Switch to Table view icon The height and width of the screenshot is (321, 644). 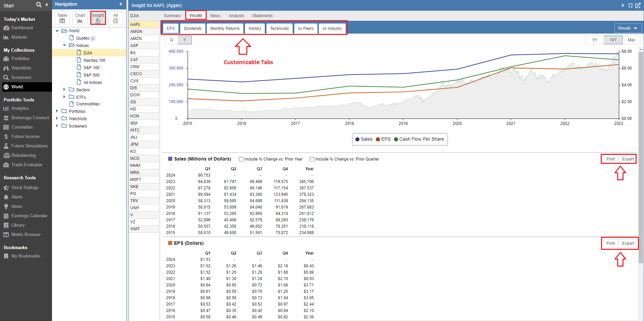(62, 18)
